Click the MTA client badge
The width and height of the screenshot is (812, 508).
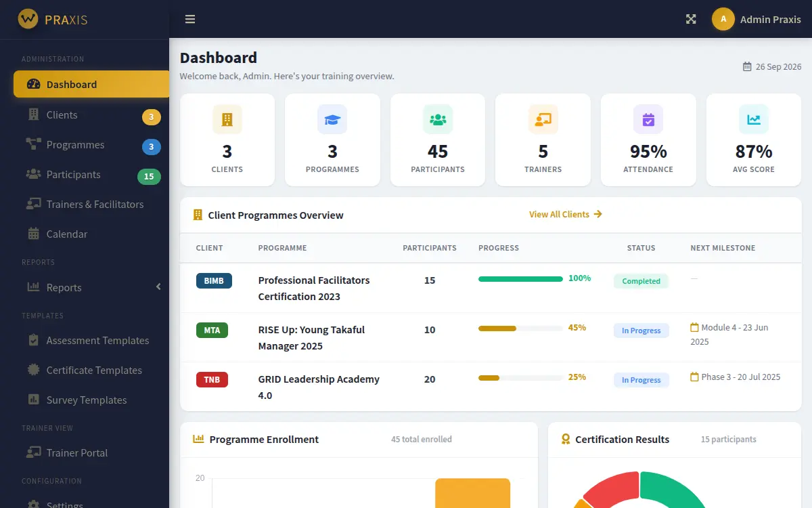[x=212, y=330]
